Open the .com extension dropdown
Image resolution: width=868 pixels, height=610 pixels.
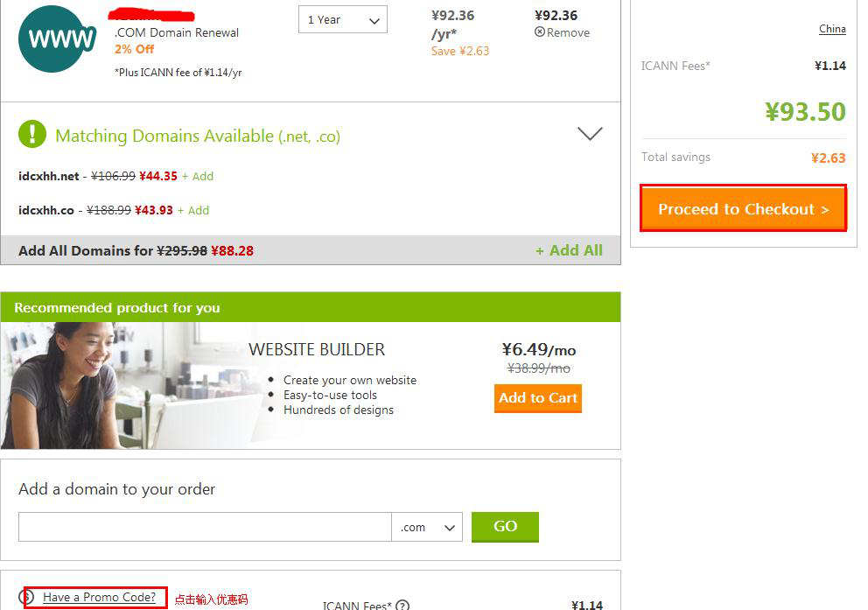pos(427,527)
